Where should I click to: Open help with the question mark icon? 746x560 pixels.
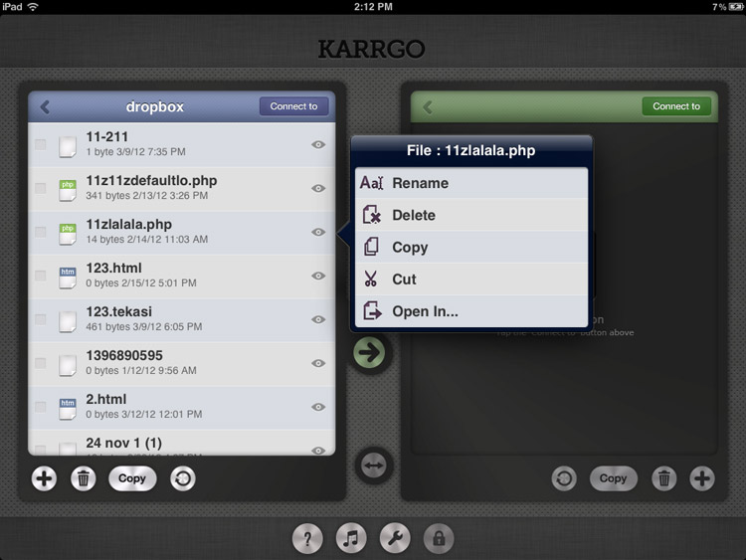pos(307,538)
